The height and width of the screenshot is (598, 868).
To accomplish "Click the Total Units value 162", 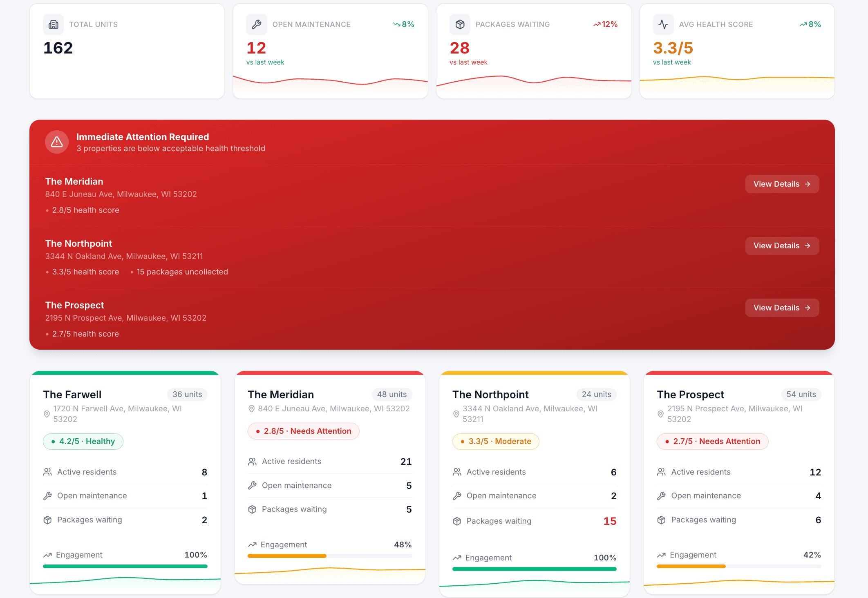I will 58,48.
